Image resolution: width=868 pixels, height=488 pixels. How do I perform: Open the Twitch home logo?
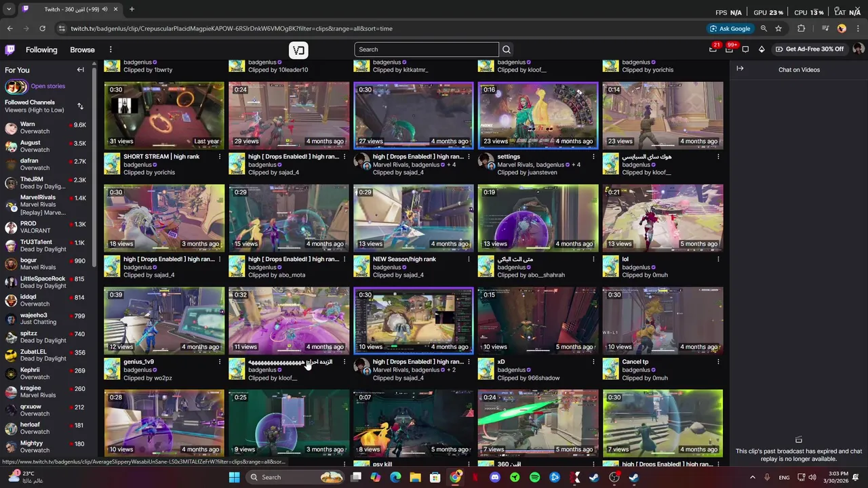click(x=10, y=49)
